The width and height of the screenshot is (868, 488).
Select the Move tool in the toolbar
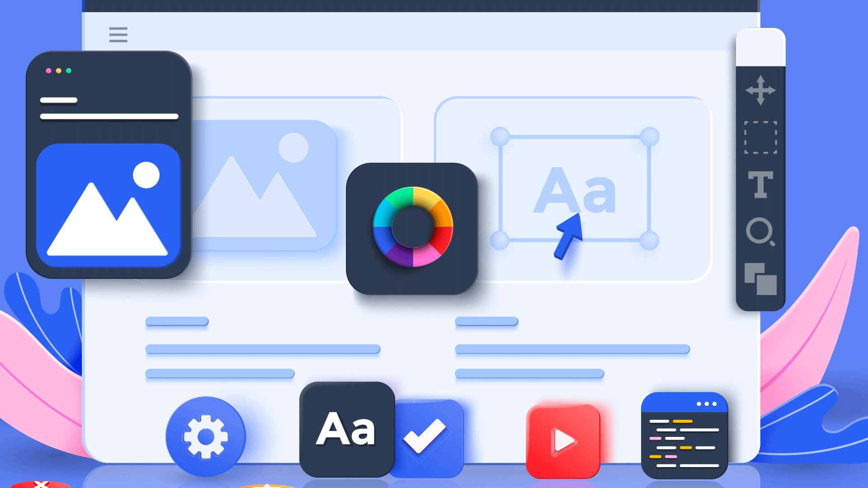(x=760, y=90)
